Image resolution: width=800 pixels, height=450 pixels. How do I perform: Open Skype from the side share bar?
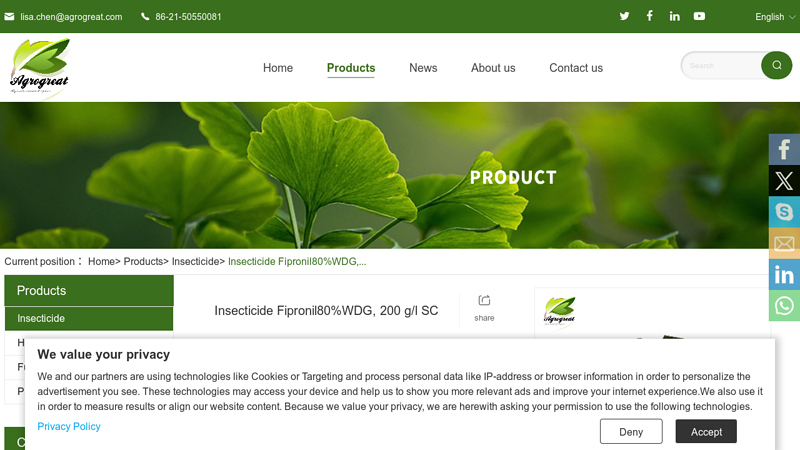(784, 212)
